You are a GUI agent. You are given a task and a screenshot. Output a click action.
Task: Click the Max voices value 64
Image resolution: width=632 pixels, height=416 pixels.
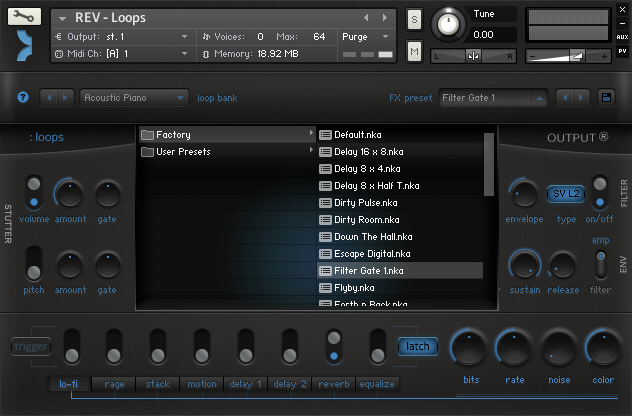pos(319,37)
